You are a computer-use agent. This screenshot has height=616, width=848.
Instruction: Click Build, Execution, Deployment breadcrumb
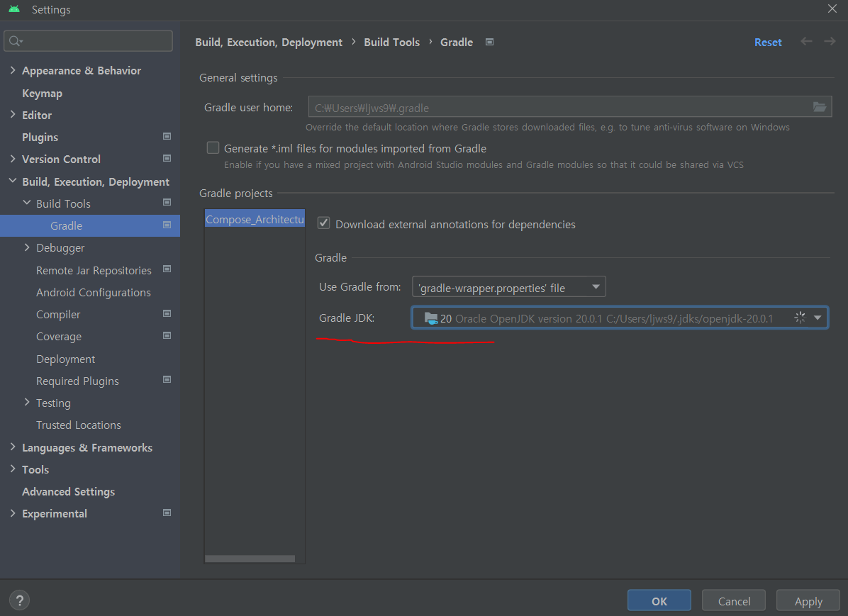(269, 43)
